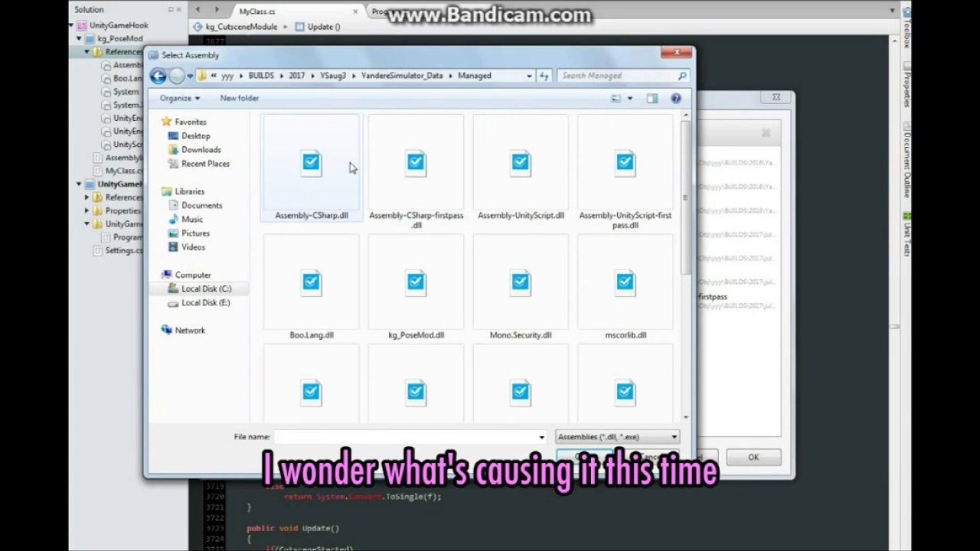
Task: Open Videos library
Action: [x=193, y=246]
